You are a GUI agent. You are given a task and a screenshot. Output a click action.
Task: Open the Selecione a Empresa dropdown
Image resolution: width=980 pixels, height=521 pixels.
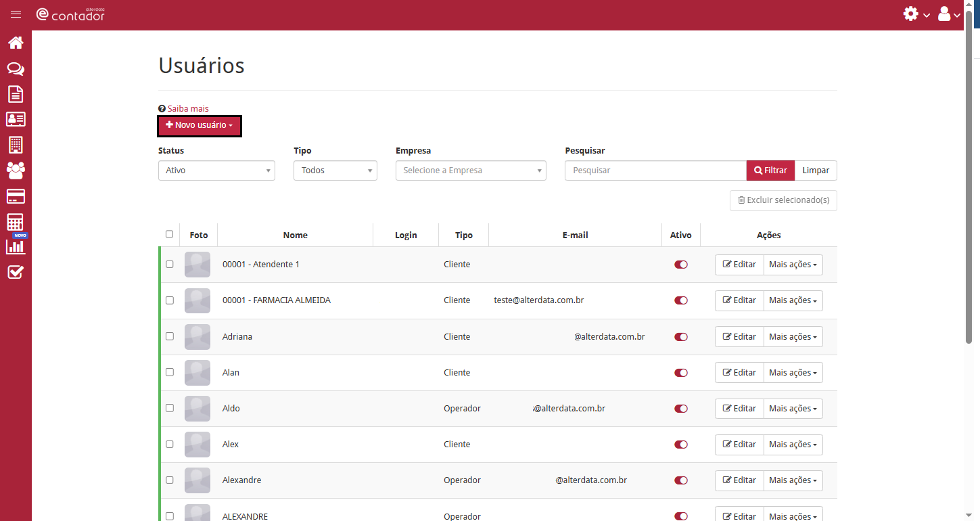[471, 171]
